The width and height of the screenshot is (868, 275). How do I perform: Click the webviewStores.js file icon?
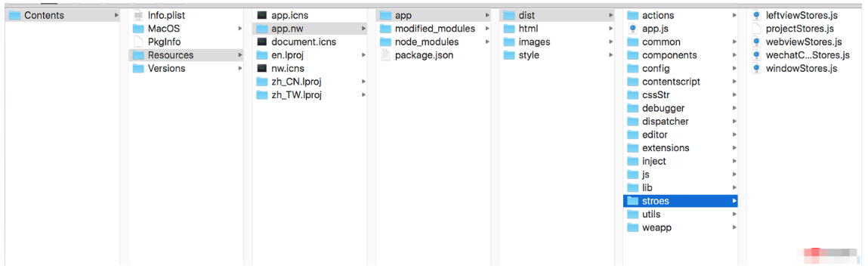pos(757,42)
